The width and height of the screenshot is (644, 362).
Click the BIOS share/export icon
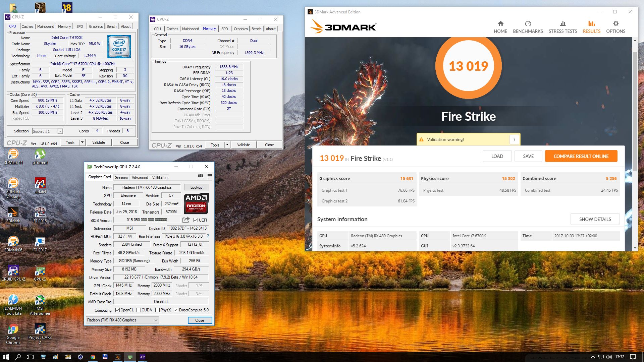point(185,220)
